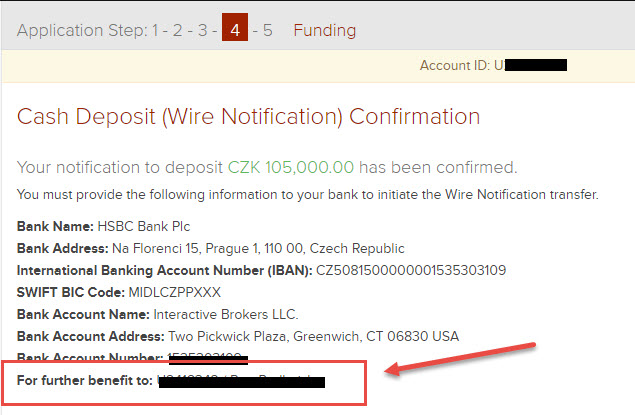
Task: Click the CZK 105,000.00 deposit amount
Action: pyautogui.click(x=296, y=166)
